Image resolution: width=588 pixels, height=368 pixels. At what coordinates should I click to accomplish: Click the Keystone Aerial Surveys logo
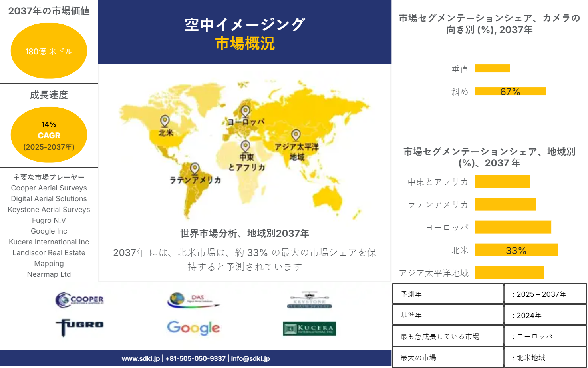click(x=310, y=300)
